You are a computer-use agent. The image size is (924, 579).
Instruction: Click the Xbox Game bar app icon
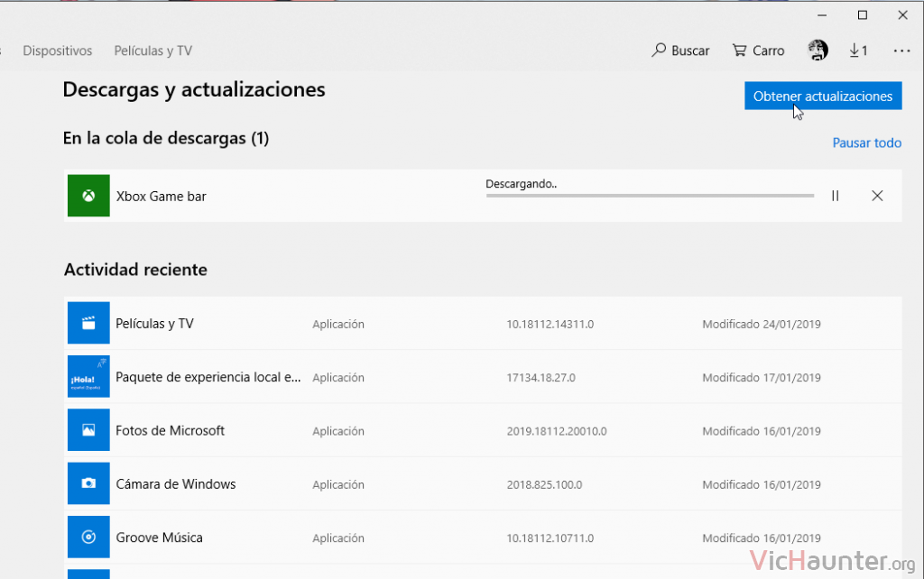click(x=88, y=196)
